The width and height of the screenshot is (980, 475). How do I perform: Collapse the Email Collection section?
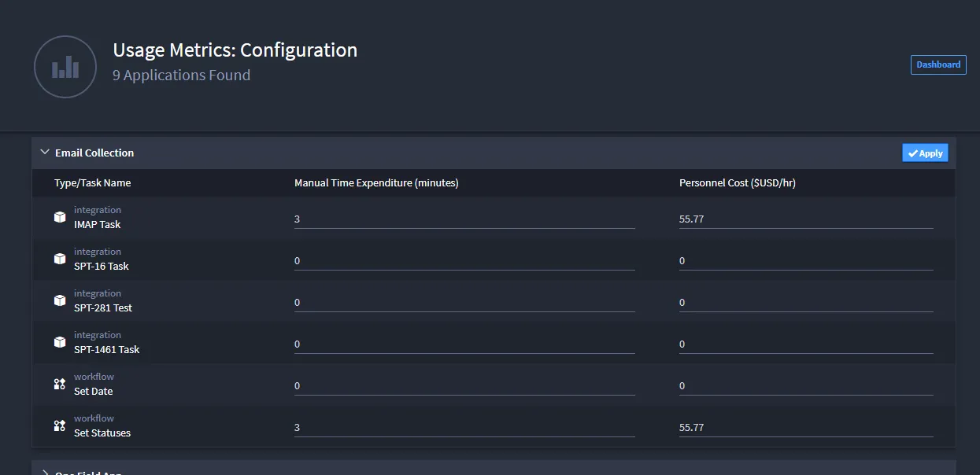point(45,153)
